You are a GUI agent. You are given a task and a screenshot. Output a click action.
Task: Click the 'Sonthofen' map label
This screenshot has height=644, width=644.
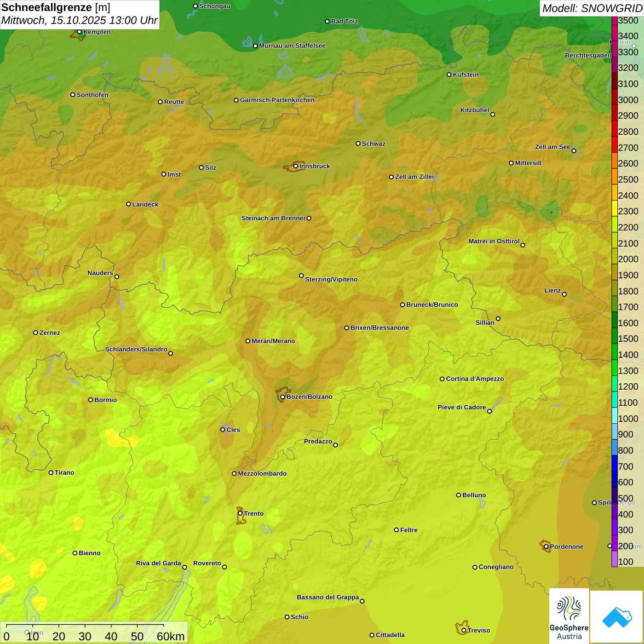[x=92, y=95]
